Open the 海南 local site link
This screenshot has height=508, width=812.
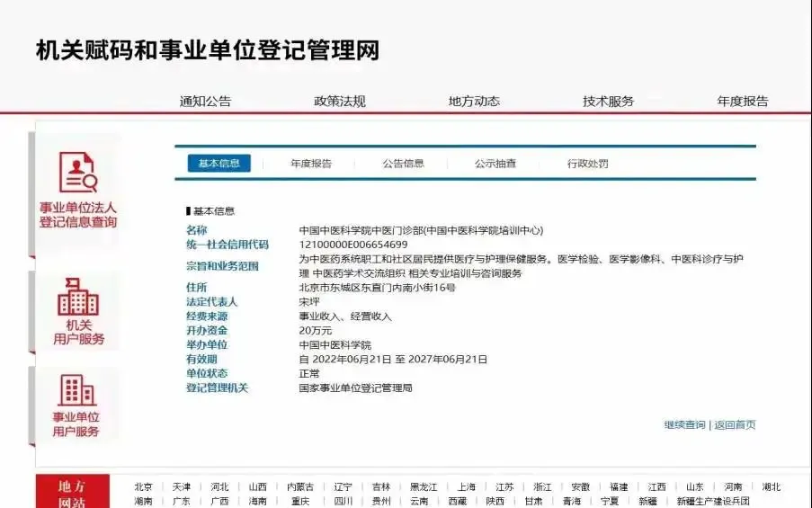click(257, 502)
